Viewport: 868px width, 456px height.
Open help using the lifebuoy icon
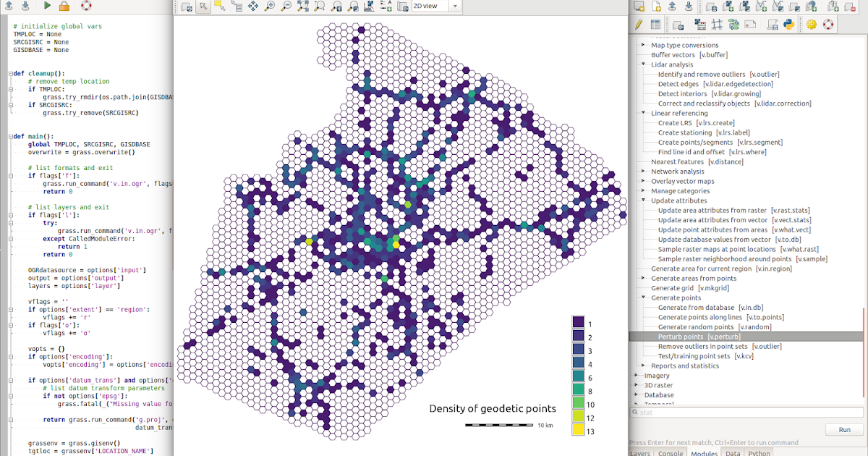click(x=829, y=24)
